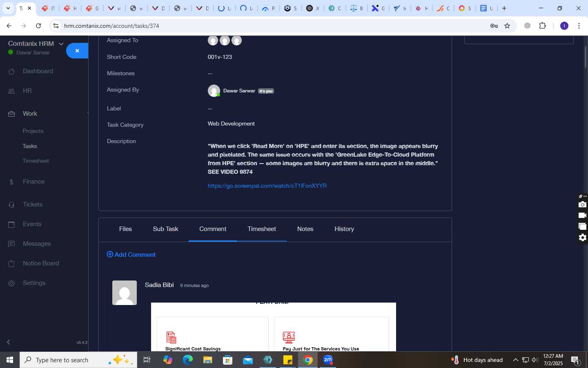
Task: Reload the page
Action: pos(38,26)
